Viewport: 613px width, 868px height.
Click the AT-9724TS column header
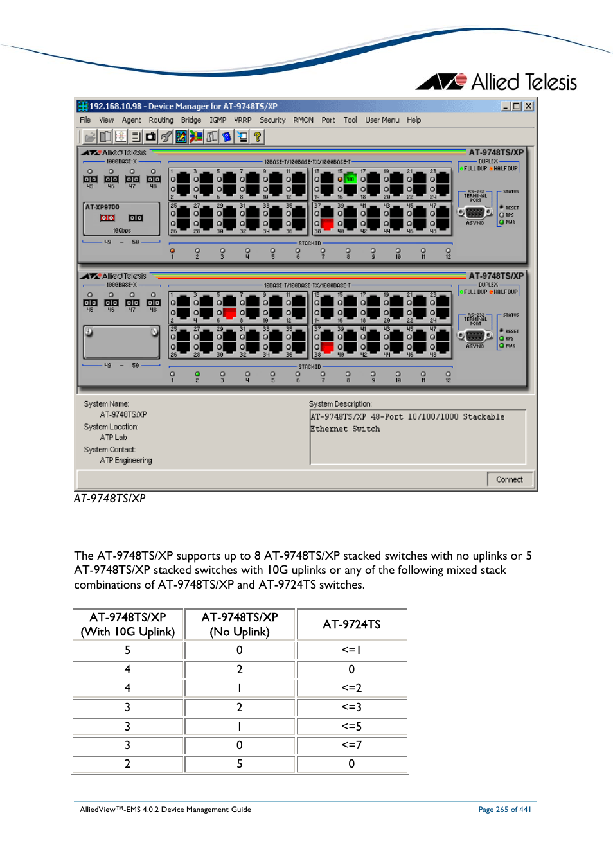(351, 624)
